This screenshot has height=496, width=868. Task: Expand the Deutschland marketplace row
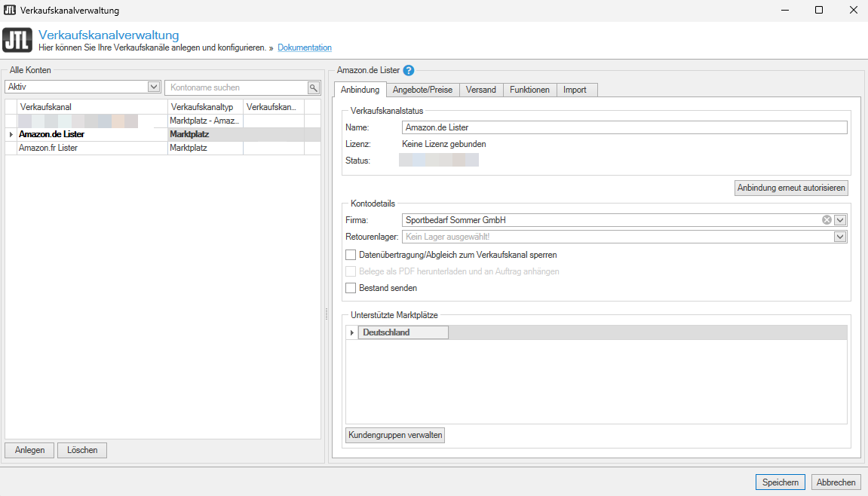pos(351,332)
